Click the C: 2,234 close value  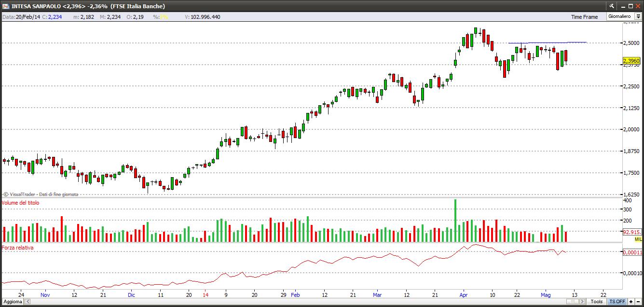coord(52,17)
